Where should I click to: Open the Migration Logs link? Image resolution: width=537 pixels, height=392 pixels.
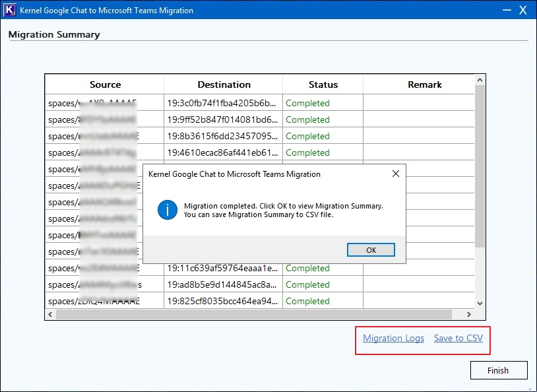pyautogui.click(x=393, y=338)
